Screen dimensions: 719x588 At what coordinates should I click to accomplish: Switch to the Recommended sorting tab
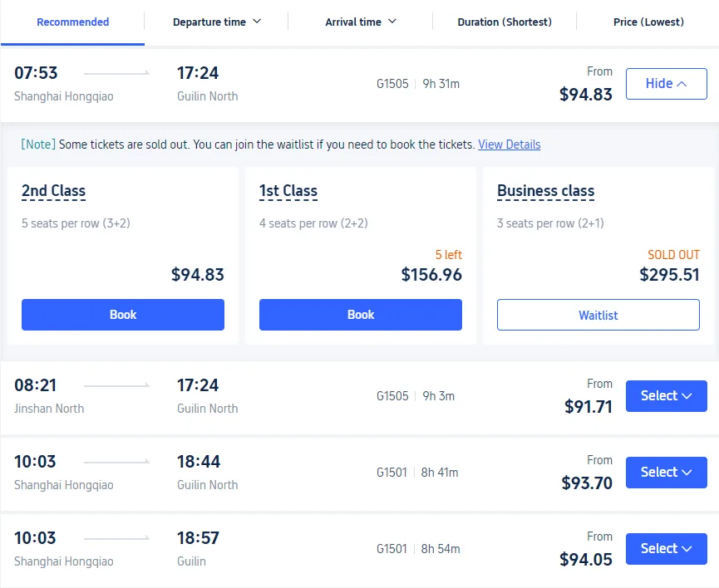[72, 22]
